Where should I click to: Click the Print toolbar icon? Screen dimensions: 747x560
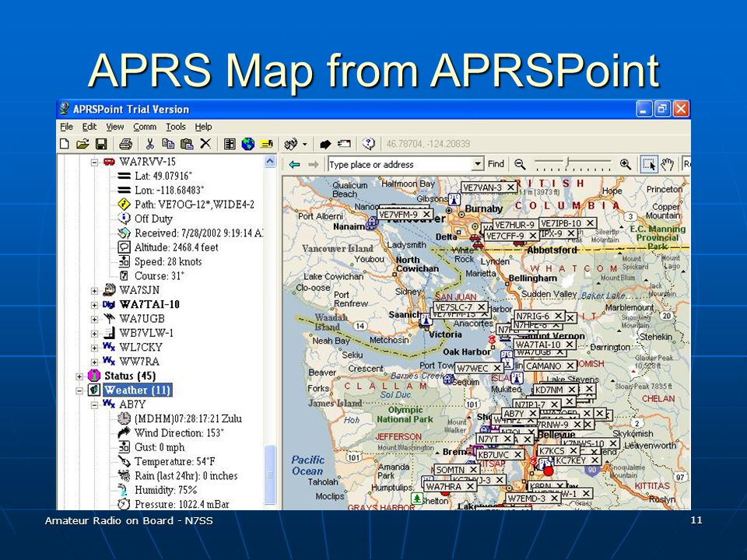click(x=126, y=144)
